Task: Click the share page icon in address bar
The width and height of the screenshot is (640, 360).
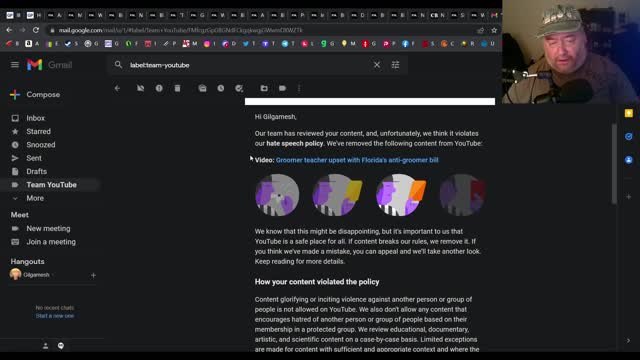Action: point(480,30)
